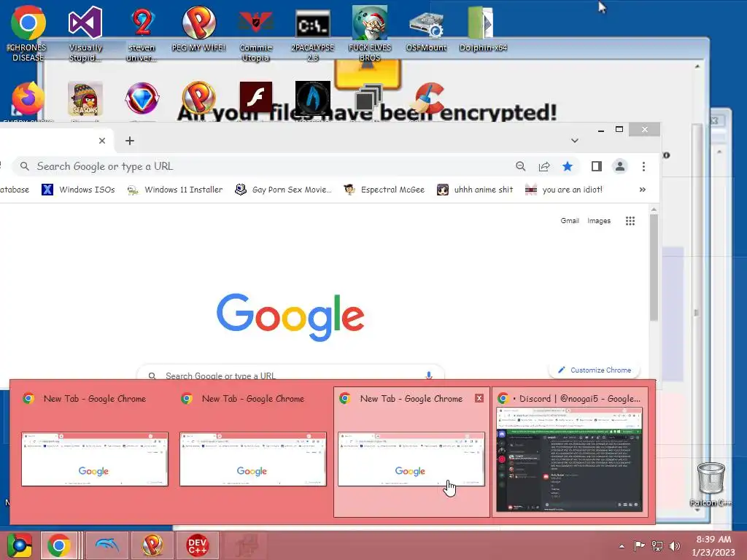Click the Start button on the taskbar
747x560 pixels.
tap(19, 545)
